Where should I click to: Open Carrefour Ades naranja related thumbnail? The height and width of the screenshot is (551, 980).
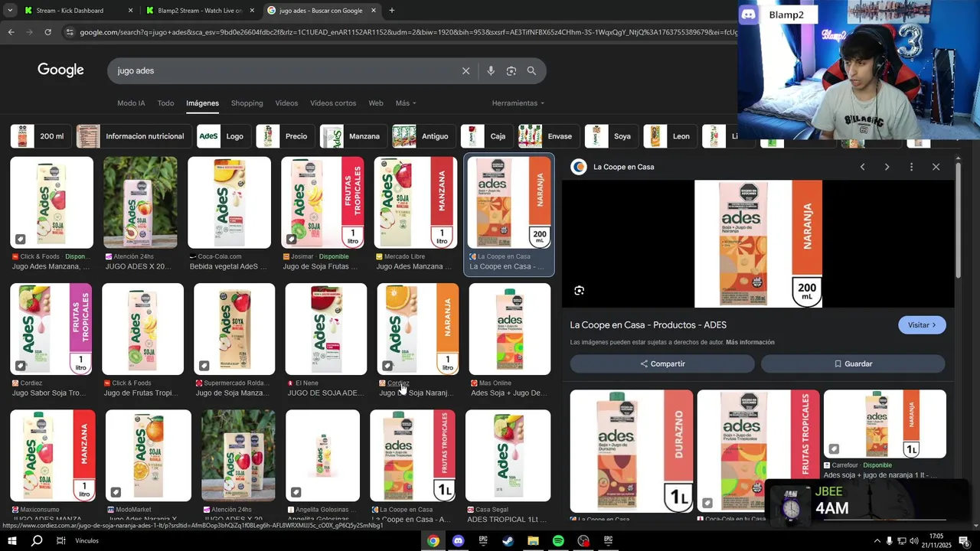click(x=885, y=424)
